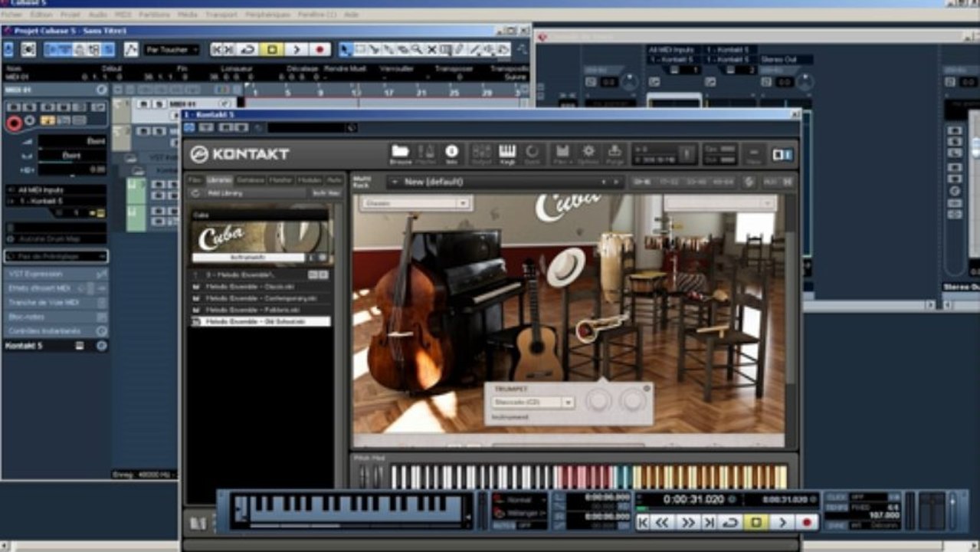Click yellow Stop on the floating transport panel
This screenshot has height=552, width=980.
tap(756, 522)
